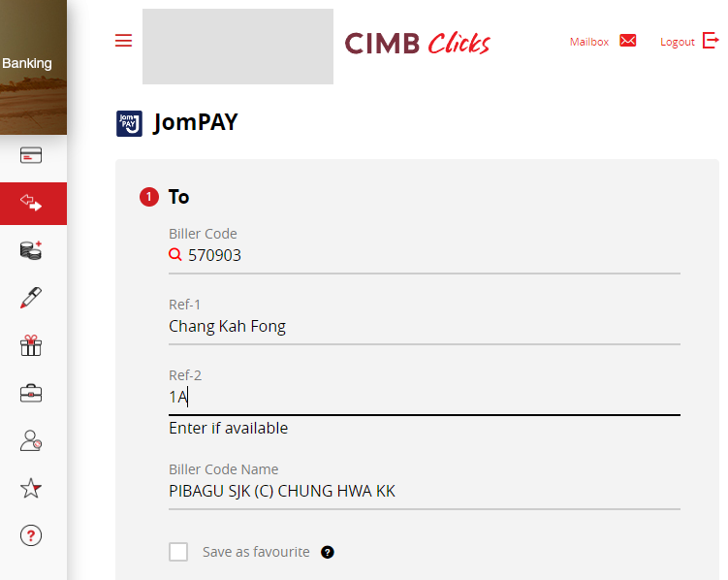
Task: Click the pen sidebar icon
Action: (31, 298)
